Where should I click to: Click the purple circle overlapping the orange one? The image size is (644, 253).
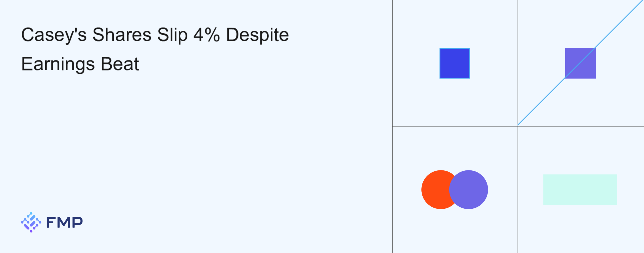(471, 190)
